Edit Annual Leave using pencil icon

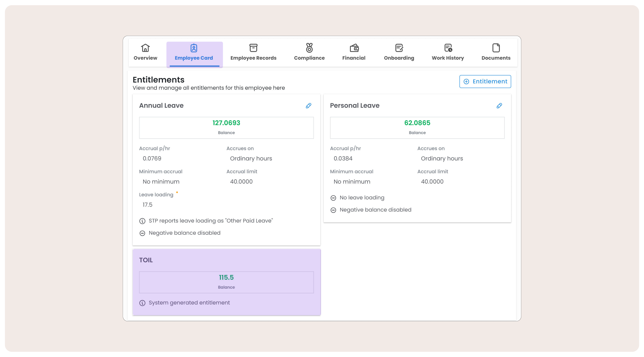click(x=308, y=106)
